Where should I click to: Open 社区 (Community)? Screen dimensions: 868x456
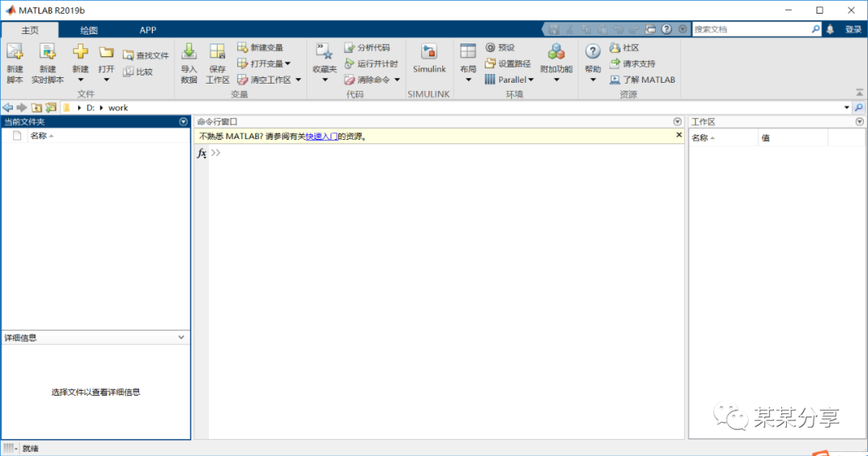(624, 47)
